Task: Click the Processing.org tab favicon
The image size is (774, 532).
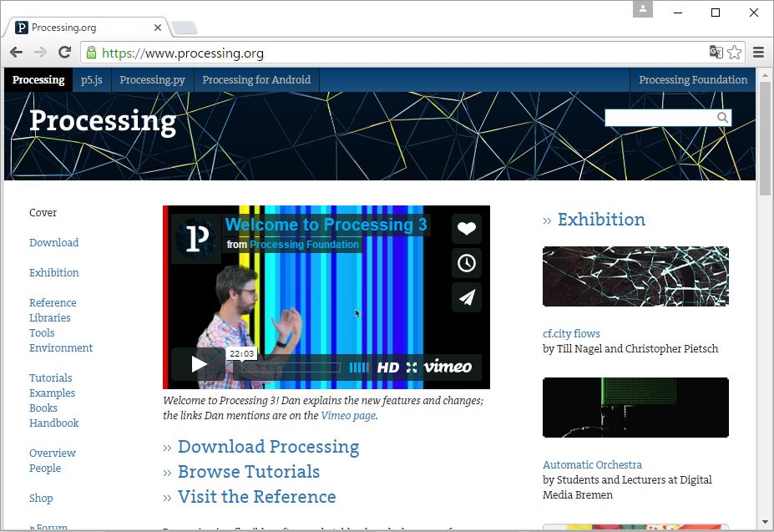Action: (21, 28)
